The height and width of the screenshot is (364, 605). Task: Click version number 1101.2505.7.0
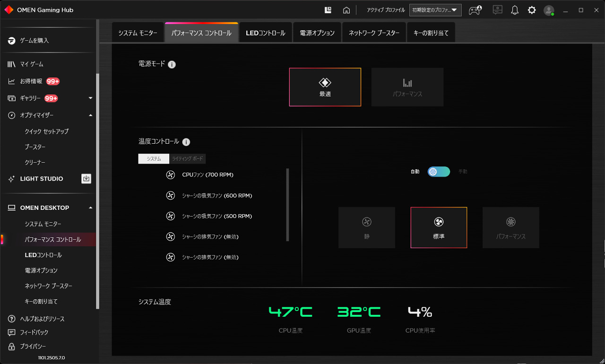point(52,358)
